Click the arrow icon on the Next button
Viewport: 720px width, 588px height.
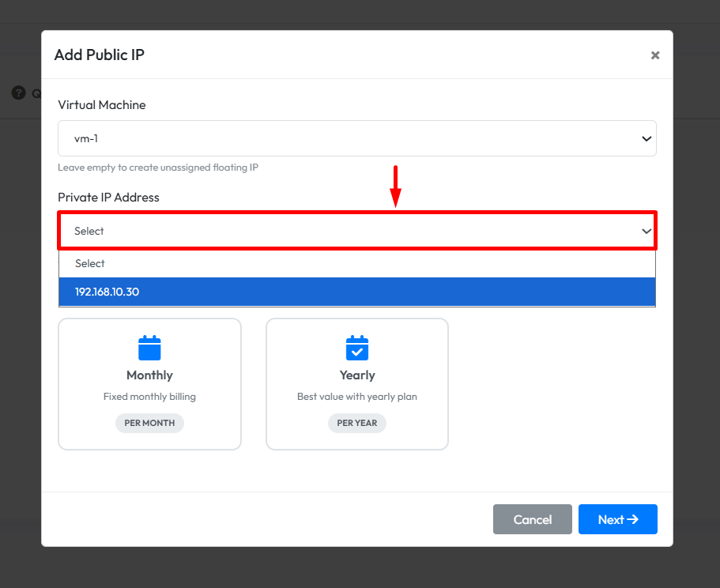(632, 519)
